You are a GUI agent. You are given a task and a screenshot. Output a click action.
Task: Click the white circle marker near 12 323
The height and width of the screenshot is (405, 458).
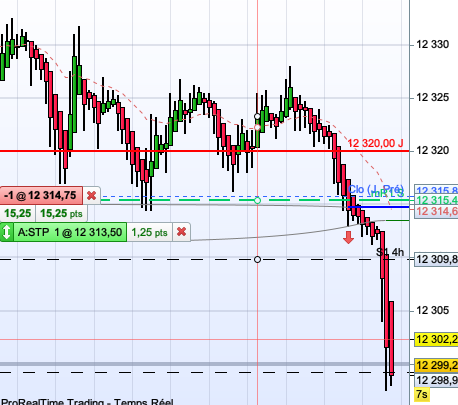pyautogui.click(x=257, y=116)
